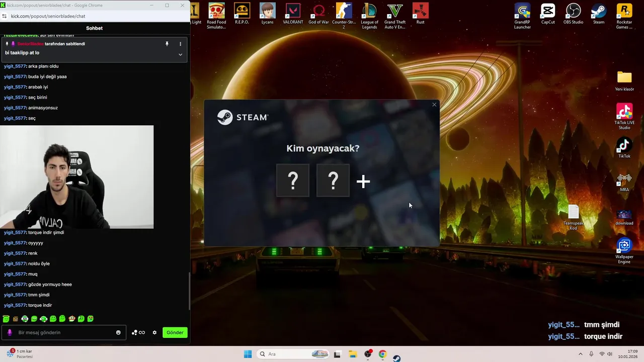The width and height of the screenshot is (644, 362).
Task: Open the volume control in system tray
Action: tap(610, 354)
